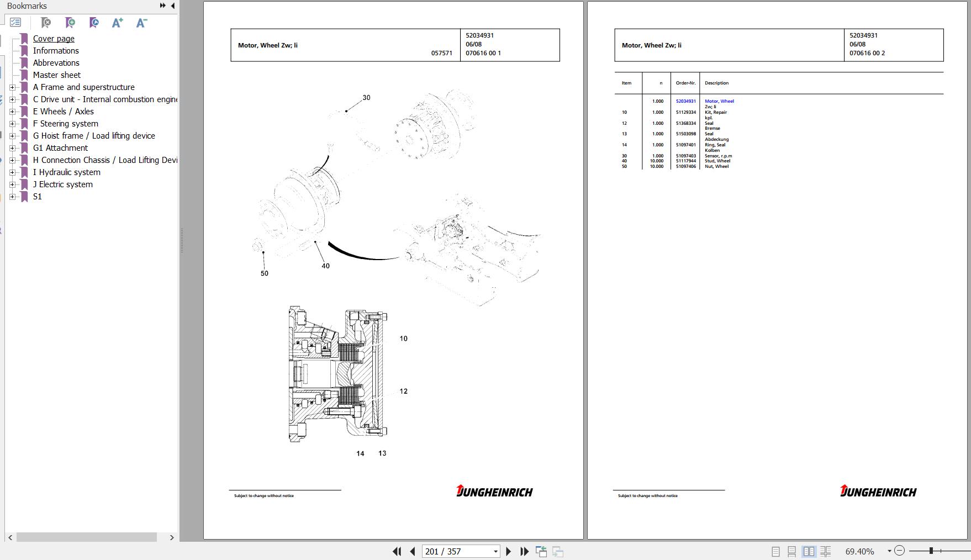
Task: Click the zoom out minus button
Action: coord(899,551)
